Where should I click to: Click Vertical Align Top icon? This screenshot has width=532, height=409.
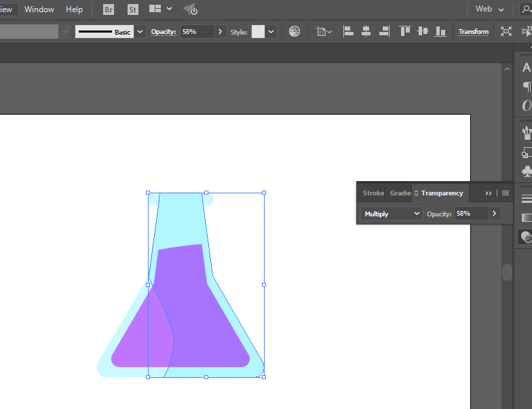pos(404,31)
